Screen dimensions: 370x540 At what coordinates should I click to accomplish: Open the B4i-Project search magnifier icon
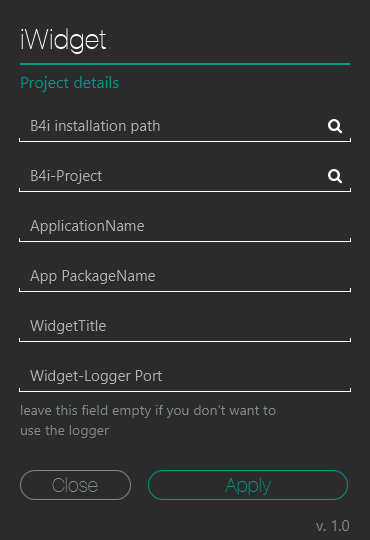[335, 176]
